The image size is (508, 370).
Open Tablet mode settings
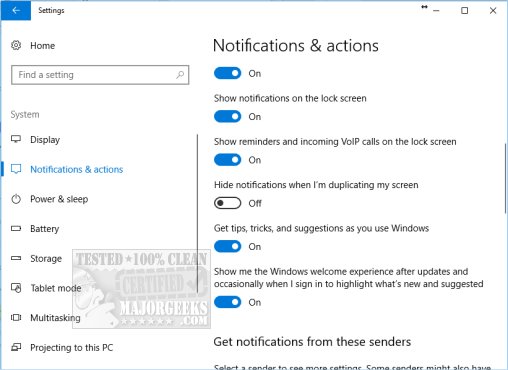pyautogui.click(x=56, y=288)
